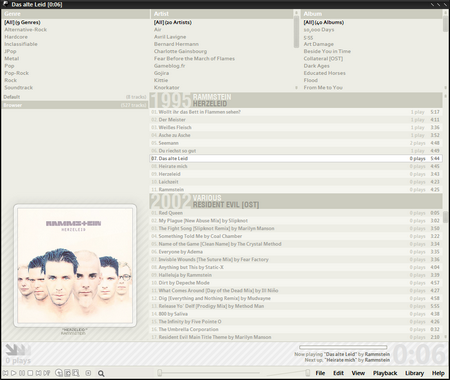Click the Artist list scroll-down arrow

pos(296,88)
